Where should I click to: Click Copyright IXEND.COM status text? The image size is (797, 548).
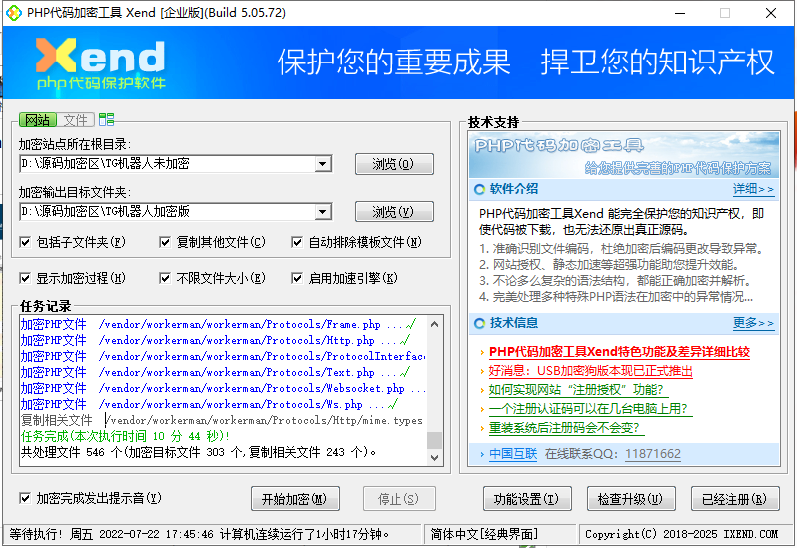(681, 534)
